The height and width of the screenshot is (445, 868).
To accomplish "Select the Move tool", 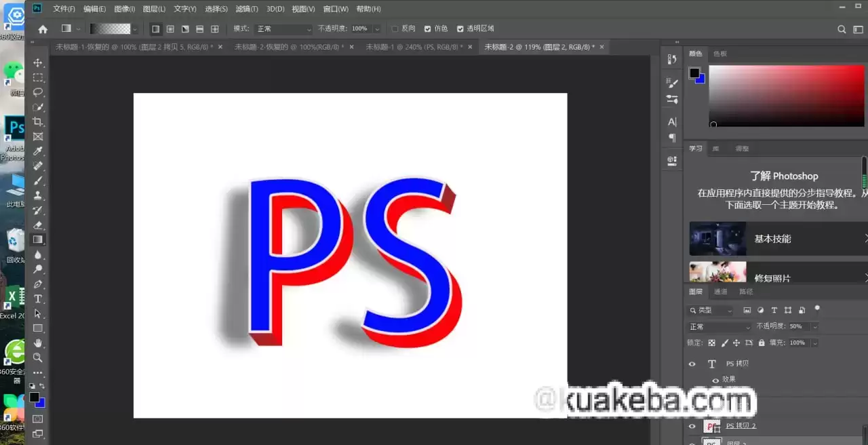I will [x=38, y=63].
